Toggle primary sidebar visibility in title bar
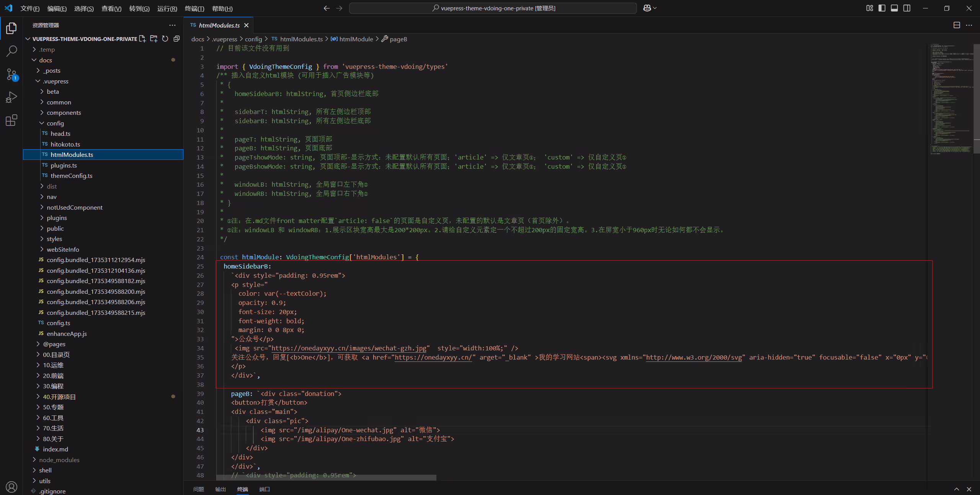 tap(882, 8)
